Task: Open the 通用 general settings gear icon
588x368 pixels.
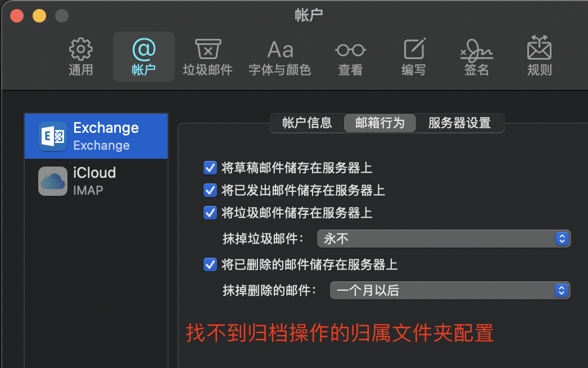Action: (81, 56)
